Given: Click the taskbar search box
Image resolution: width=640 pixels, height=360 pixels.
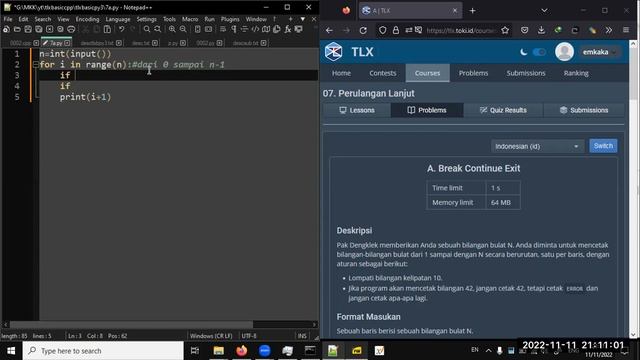Looking at the screenshot, I should 103,351.
